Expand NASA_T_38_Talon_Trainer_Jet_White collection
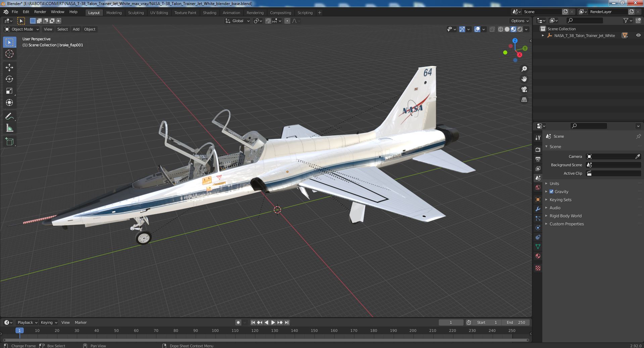 pyautogui.click(x=543, y=35)
